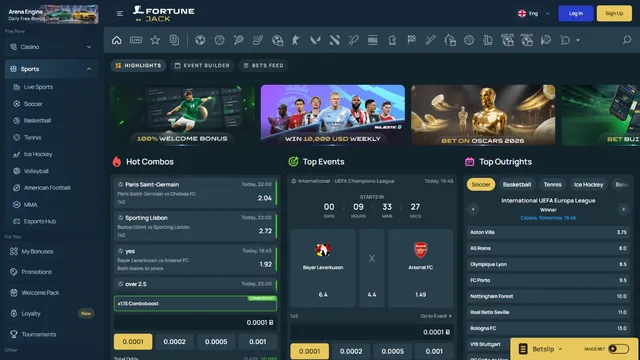
Task: Open the Eng language dropdown
Action: [533, 13]
